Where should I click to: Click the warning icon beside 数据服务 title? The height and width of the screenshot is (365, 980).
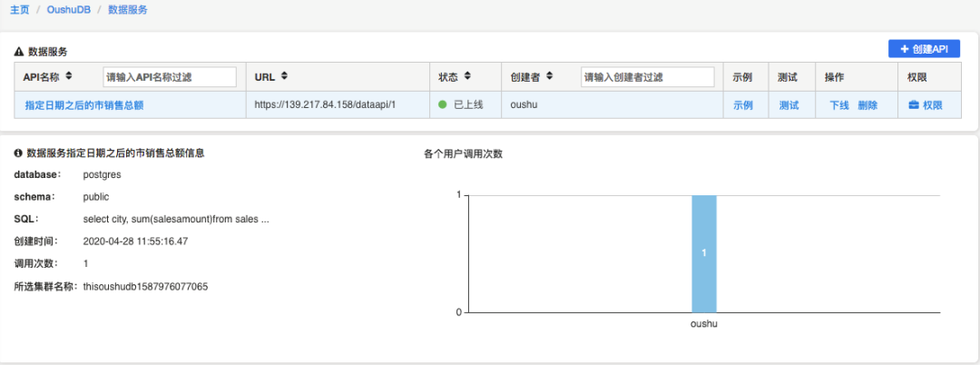[19, 52]
